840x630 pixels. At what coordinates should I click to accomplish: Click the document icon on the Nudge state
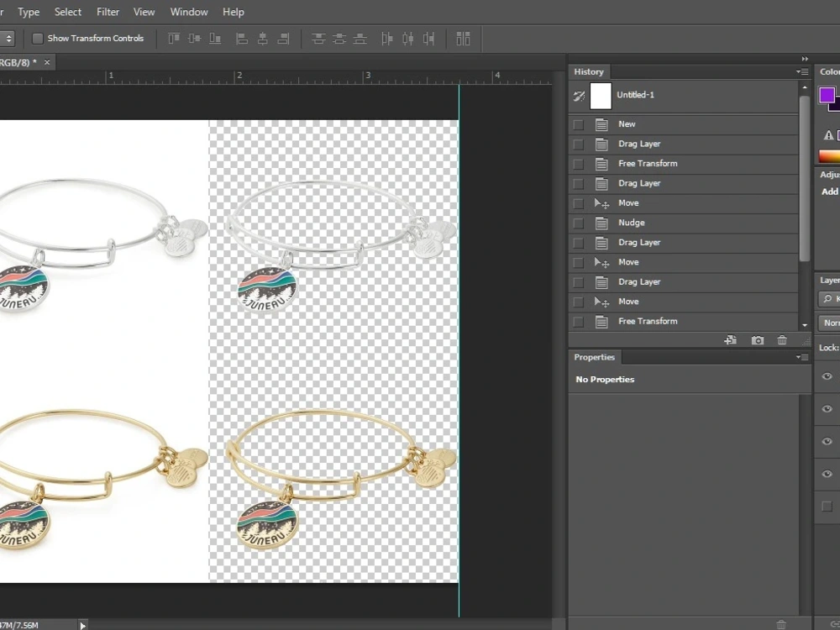coord(601,223)
